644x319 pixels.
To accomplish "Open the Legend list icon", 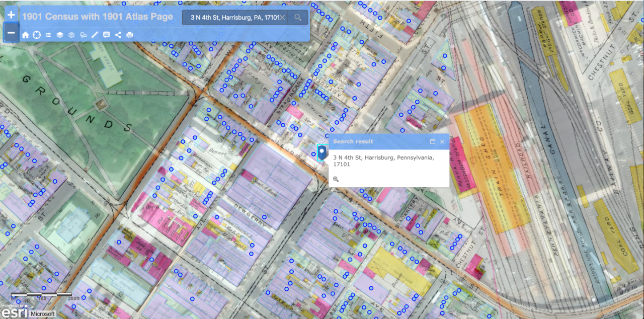I will (48, 35).
